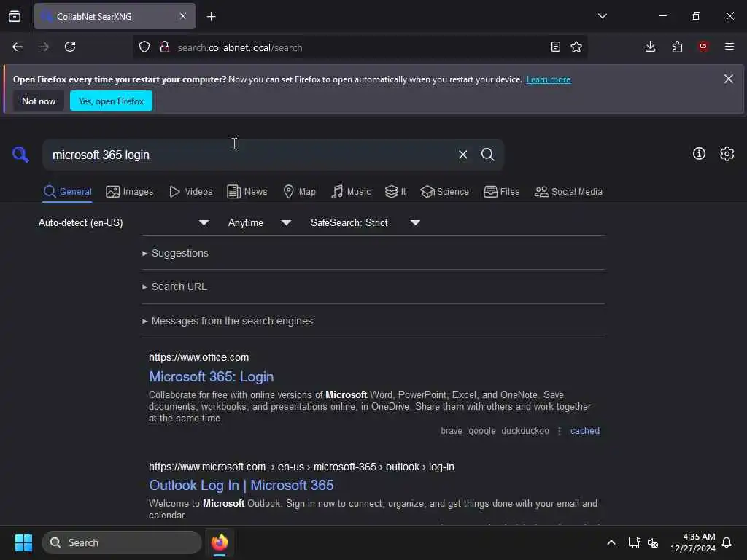747x560 pixels.
Task: Open the Extensions puzzle icon
Action: [677, 47]
